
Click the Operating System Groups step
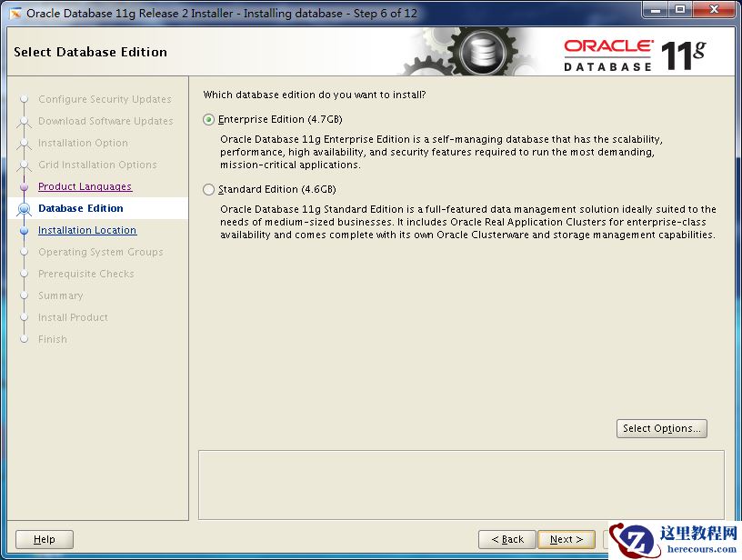coord(100,252)
